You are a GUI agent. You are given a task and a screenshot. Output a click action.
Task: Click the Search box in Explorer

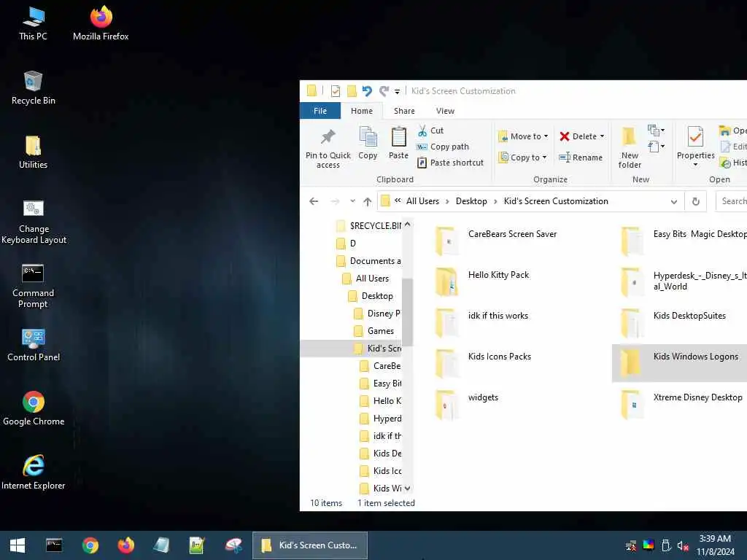coord(732,201)
